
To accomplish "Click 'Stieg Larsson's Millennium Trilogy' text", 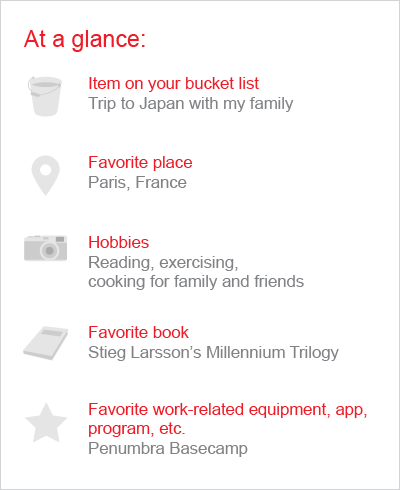I will (213, 352).
